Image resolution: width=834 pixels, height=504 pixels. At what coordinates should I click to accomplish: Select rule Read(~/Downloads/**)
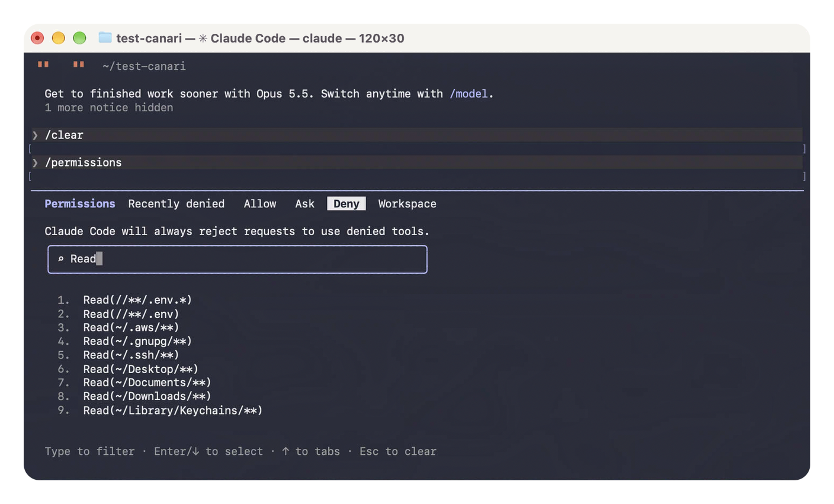tap(147, 396)
